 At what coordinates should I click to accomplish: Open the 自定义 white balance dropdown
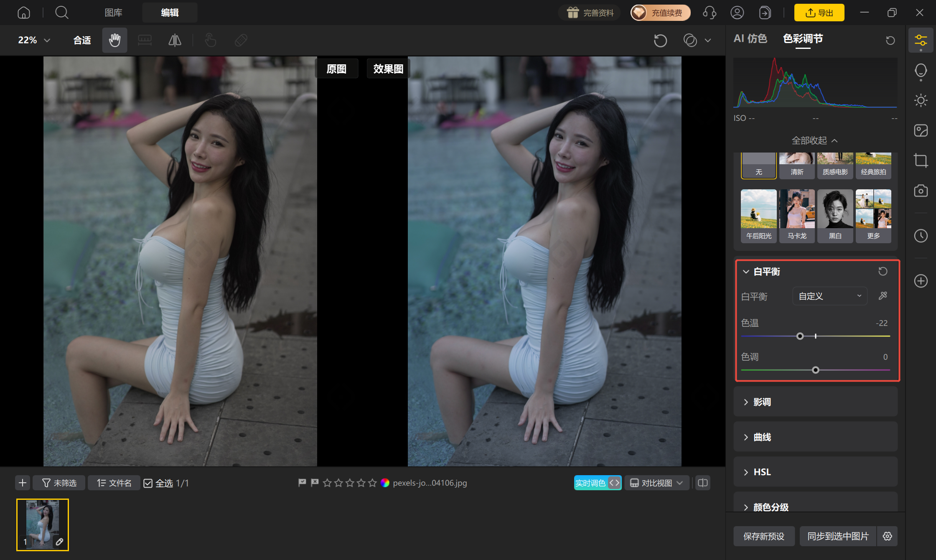click(x=830, y=296)
